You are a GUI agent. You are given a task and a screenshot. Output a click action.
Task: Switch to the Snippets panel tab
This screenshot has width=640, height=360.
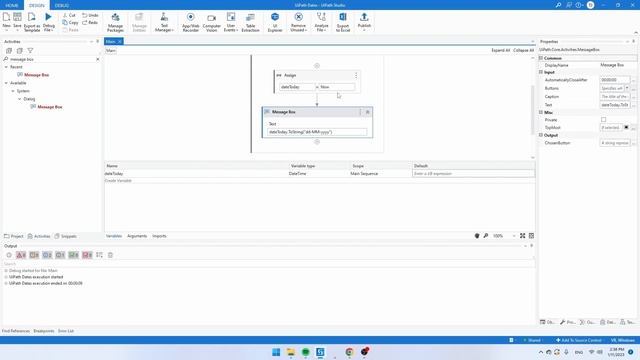[66, 236]
